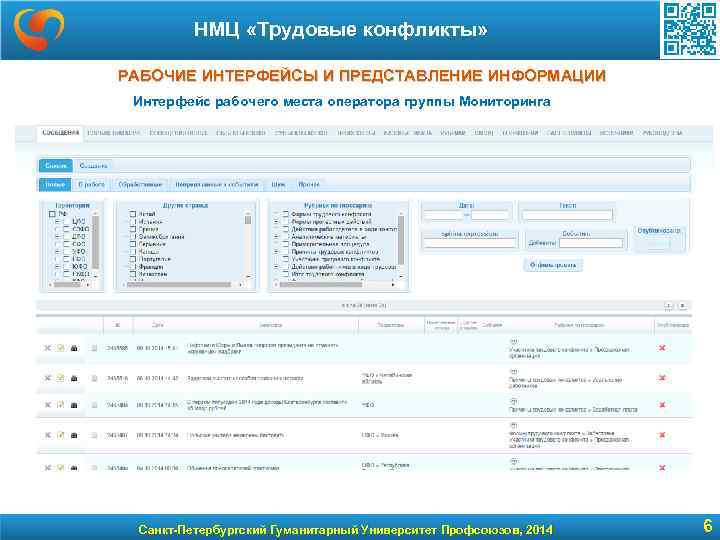Go to next page in table pager

[682, 306]
